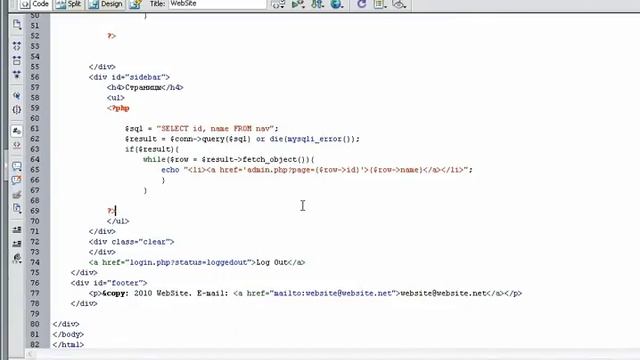Image resolution: width=640 pixels, height=360 pixels.
Task: Click the panel collapse handle on left edge
Action: tap(5, 166)
